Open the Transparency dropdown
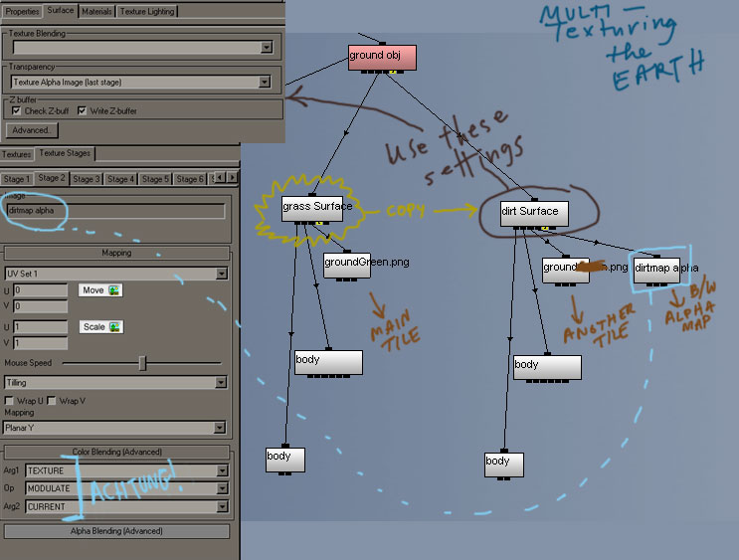The height and width of the screenshot is (560, 739). [140, 82]
